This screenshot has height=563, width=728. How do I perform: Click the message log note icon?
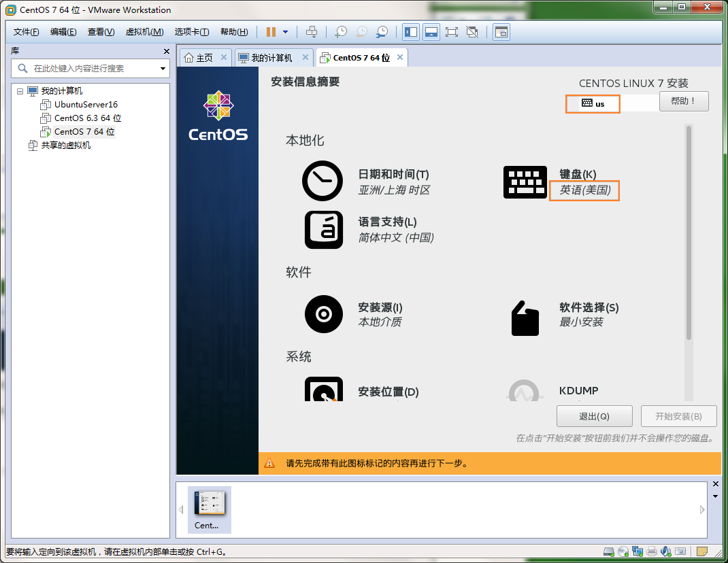[702, 551]
